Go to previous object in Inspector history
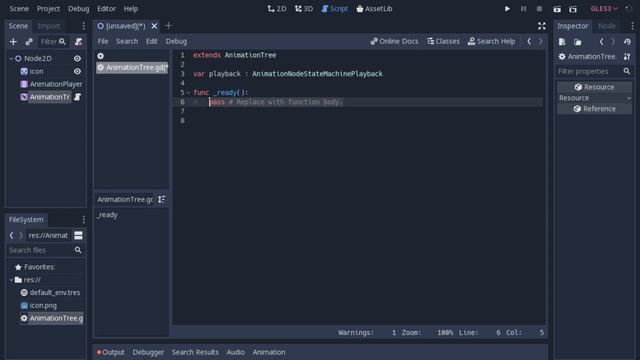This screenshot has height=360, width=640. (x=601, y=42)
